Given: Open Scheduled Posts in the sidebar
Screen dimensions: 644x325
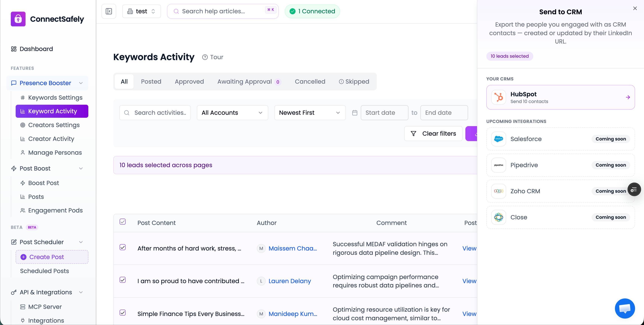Looking at the screenshot, I should (x=52, y=271).
